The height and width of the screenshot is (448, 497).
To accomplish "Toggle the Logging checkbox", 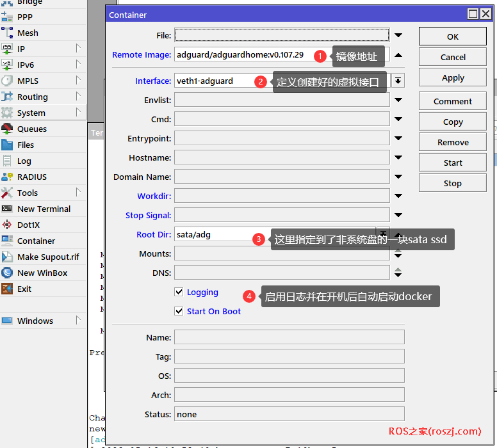I will point(179,292).
